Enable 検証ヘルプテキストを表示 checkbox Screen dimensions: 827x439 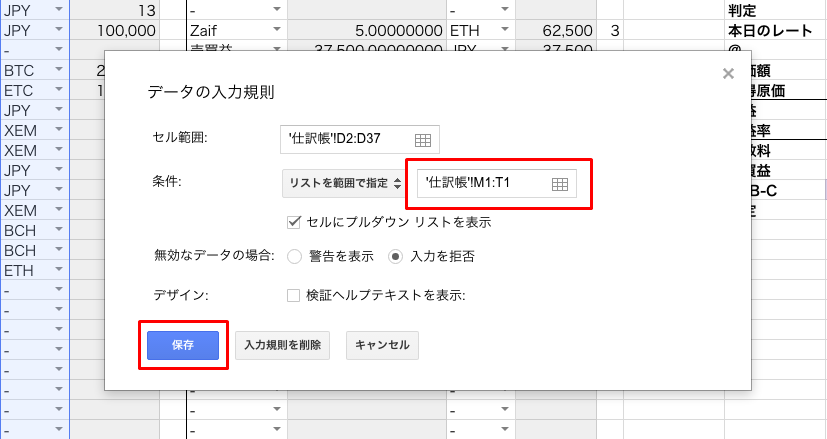(x=293, y=295)
